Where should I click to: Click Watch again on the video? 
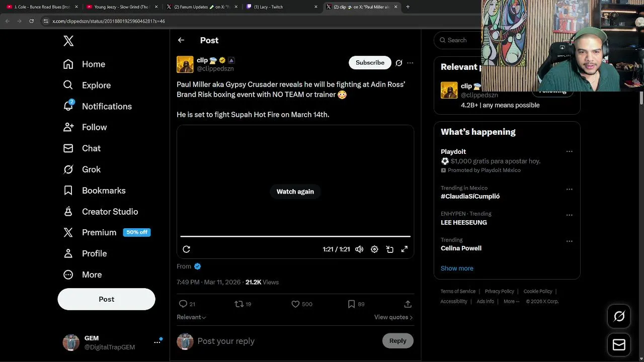tap(295, 192)
